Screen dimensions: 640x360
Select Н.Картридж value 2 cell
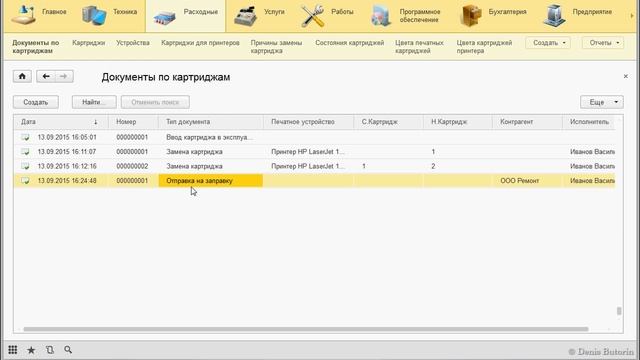pos(458,166)
